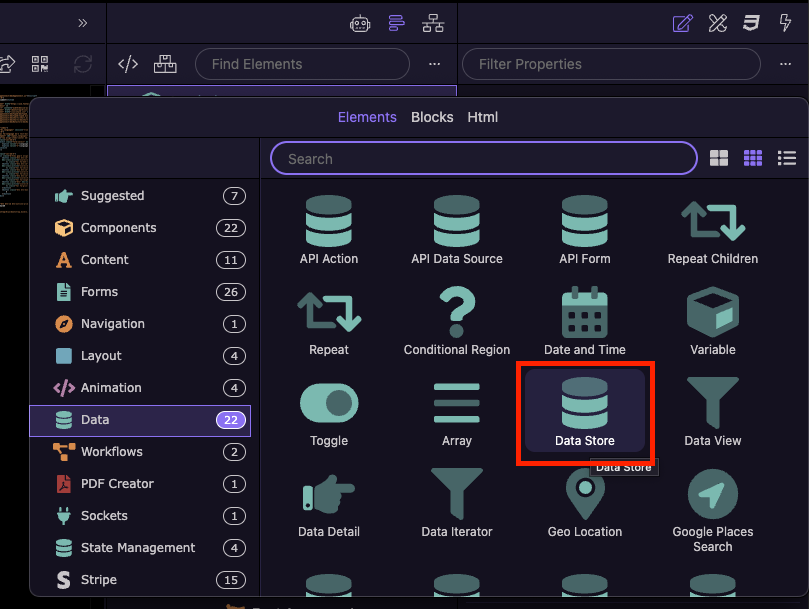Open the Workflows category
The width and height of the screenshot is (809, 609).
140,452
